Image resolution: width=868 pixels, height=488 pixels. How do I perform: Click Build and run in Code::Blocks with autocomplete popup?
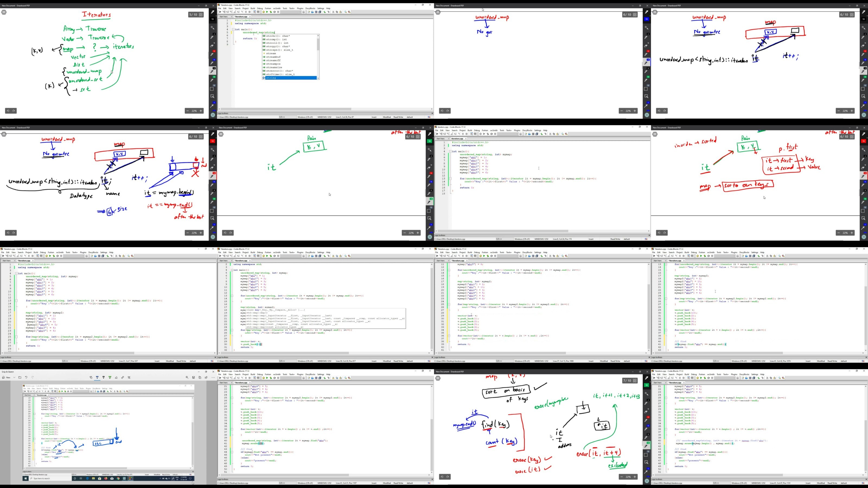point(271,12)
